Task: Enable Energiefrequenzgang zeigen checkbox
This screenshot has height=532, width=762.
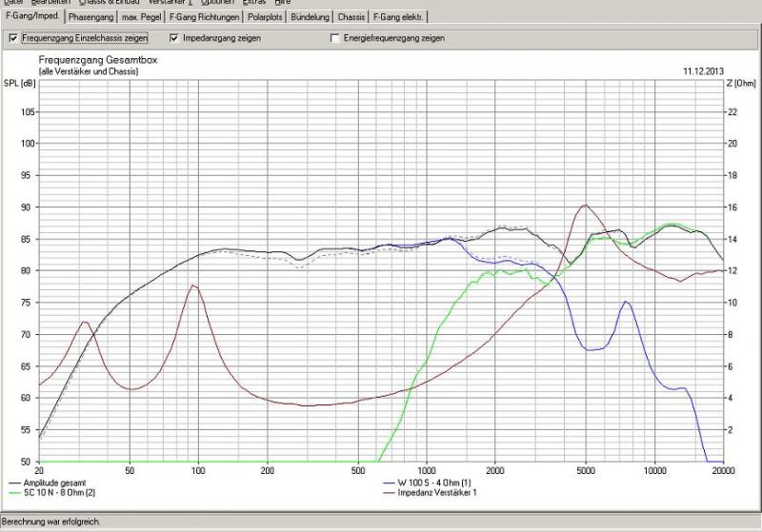Action: [x=334, y=39]
